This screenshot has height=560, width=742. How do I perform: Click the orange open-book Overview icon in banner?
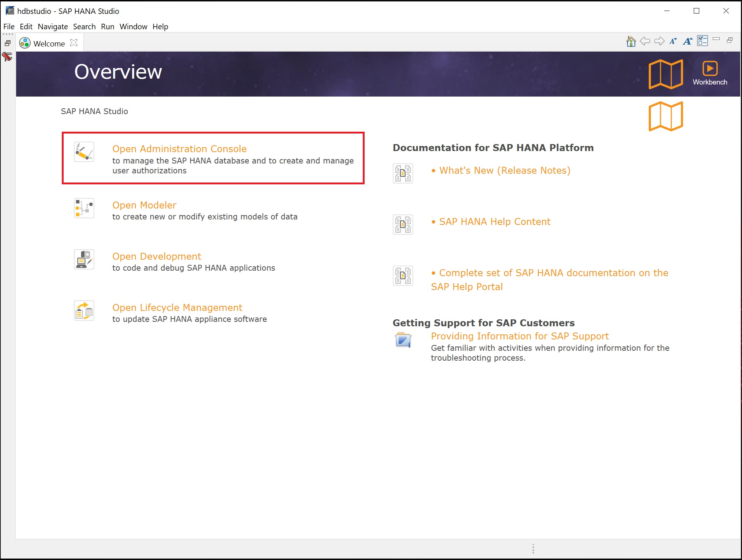[666, 74]
